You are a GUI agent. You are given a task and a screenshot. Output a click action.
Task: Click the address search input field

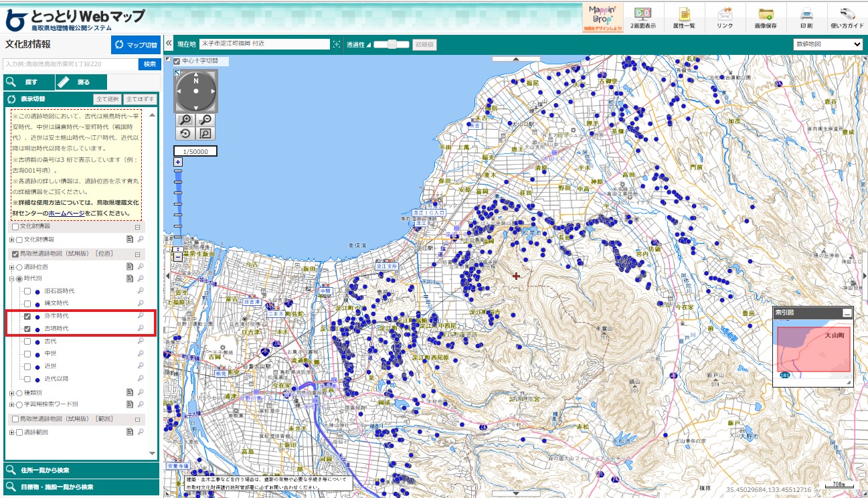coord(70,64)
